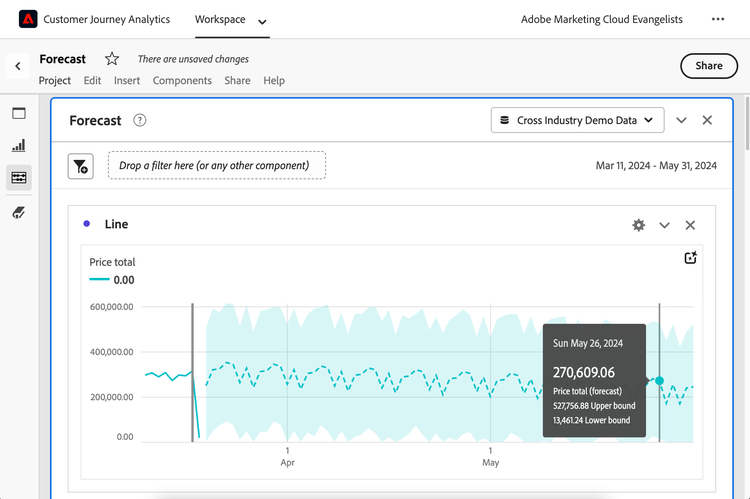Expand the Workspace dropdown
The height and width of the screenshot is (499, 750).
tap(262, 21)
